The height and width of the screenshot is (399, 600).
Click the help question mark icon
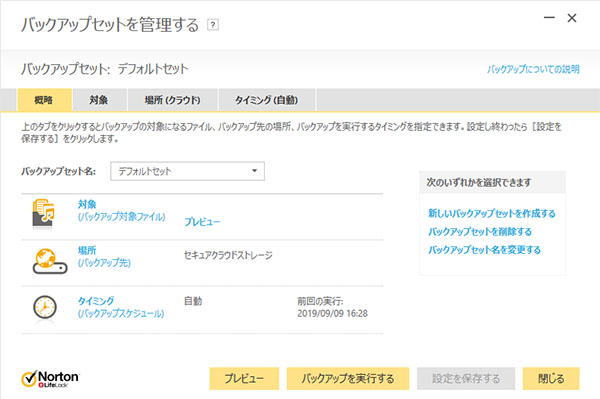point(213,25)
